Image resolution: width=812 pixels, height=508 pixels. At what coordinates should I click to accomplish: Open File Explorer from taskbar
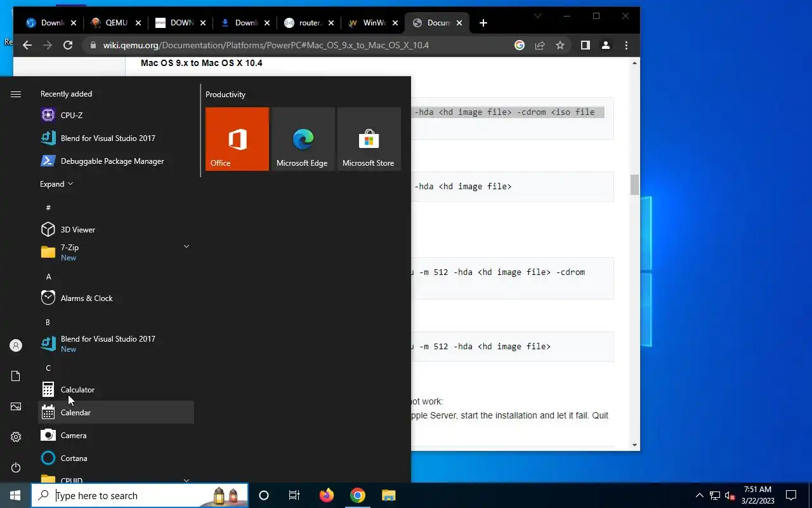[x=388, y=495]
